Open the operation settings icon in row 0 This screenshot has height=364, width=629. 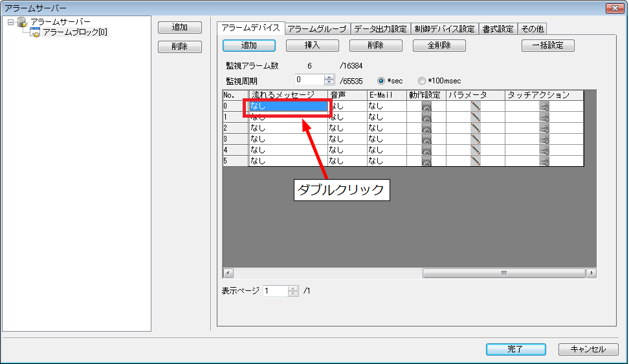click(x=426, y=107)
